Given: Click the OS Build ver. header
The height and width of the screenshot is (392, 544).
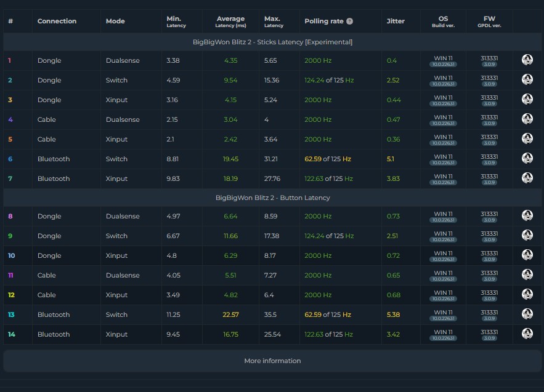Looking at the screenshot, I should (443, 21).
